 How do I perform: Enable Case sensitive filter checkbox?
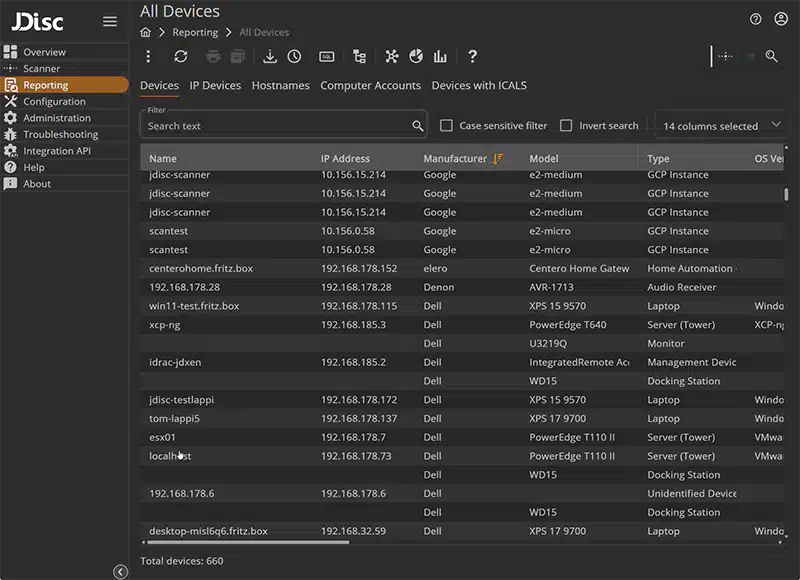point(447,126)
